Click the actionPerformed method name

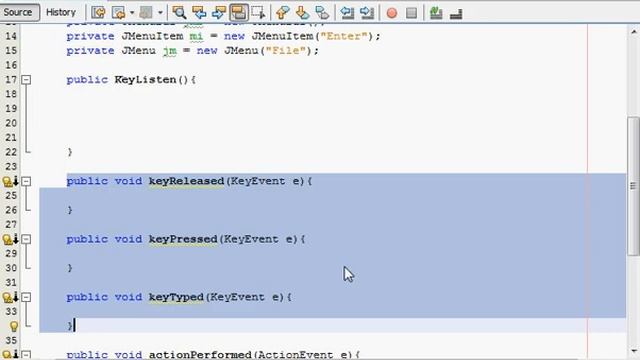click(200, 355)
